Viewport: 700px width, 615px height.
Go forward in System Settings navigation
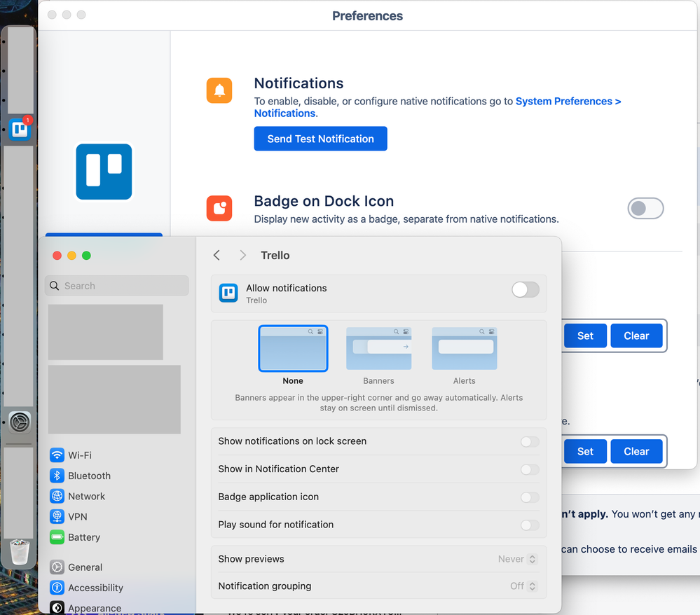tap(243, 255)
